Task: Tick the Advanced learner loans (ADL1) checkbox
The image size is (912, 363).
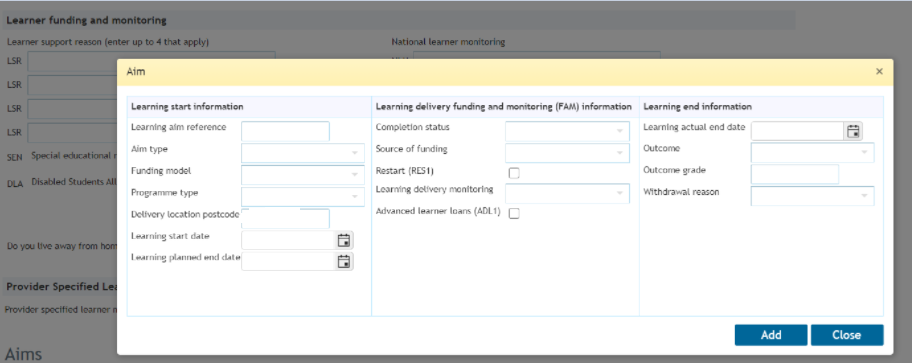Action: (x=514, y=213)
